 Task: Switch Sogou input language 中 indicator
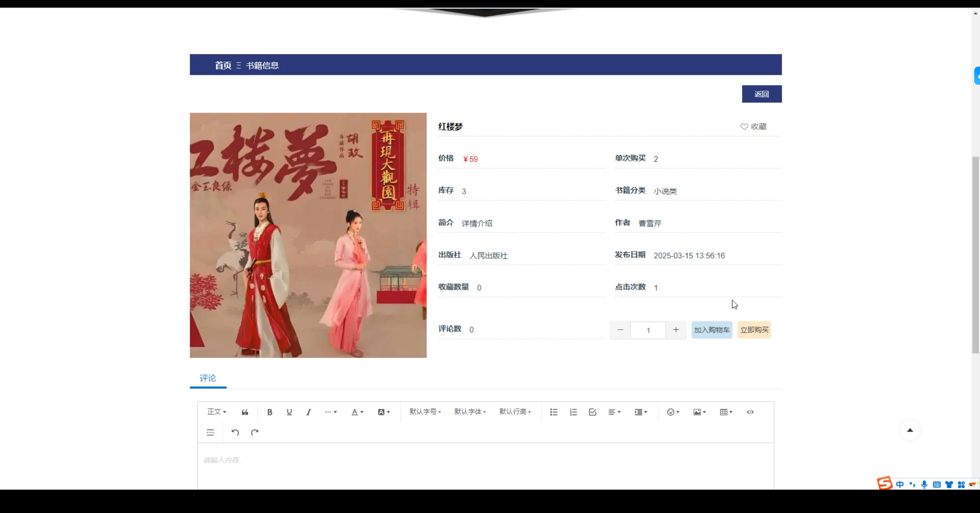pos(900,484)
